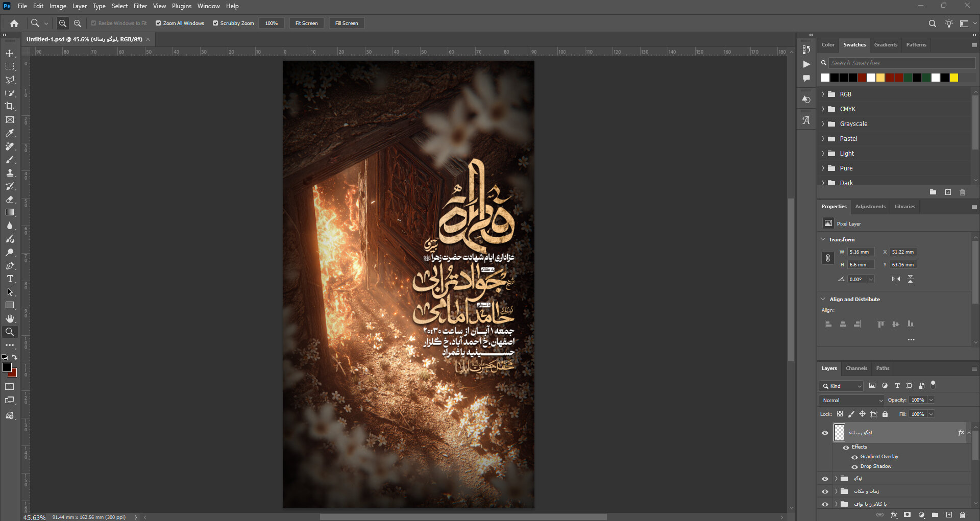Select the Brush tool
Viewport: 980px width, 521px height.
(10, 159)
